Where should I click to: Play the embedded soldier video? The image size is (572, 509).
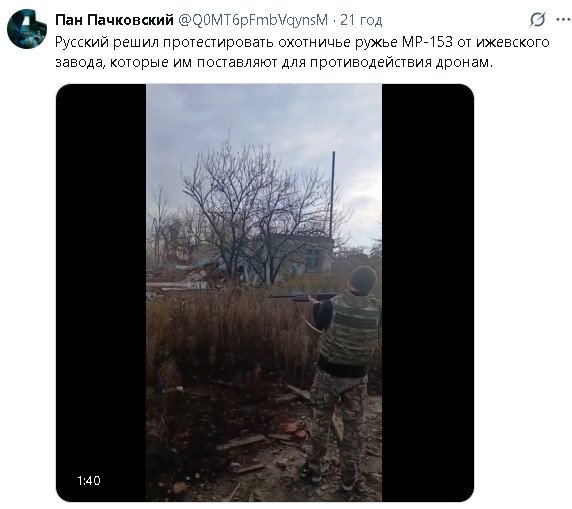point(264,292)
